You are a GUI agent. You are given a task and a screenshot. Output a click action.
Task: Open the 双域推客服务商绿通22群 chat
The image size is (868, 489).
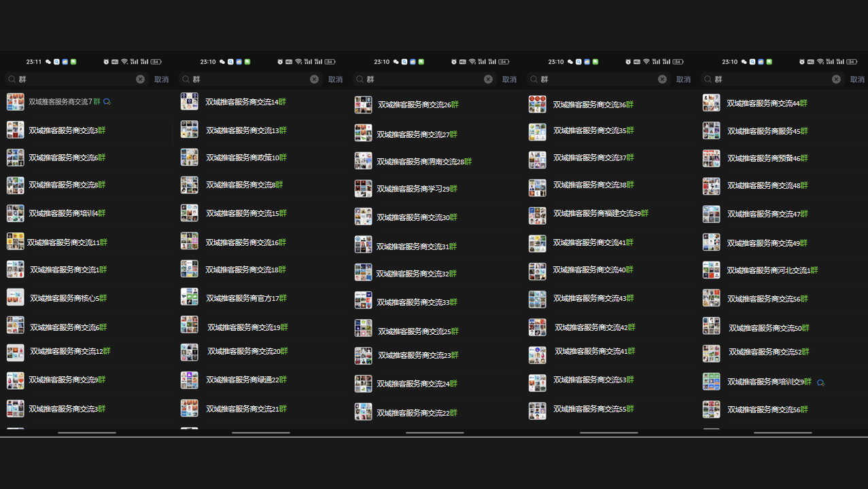246,380
